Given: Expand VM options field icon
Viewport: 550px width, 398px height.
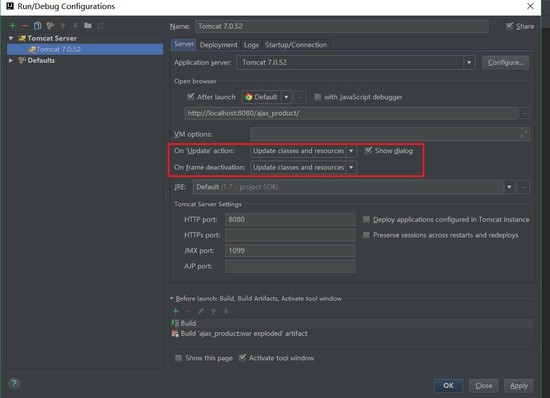Looking at the screenshot, I should point(524,134).
